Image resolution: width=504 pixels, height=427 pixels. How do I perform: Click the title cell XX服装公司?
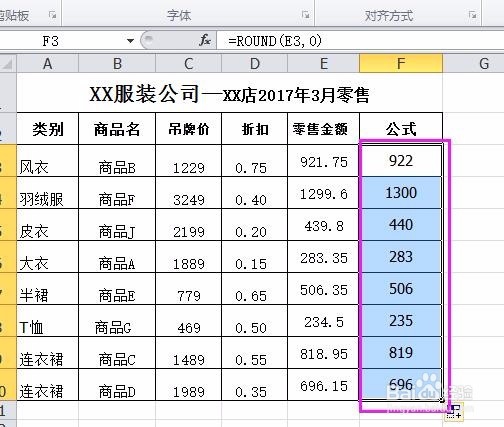click(x=230, y=94)
